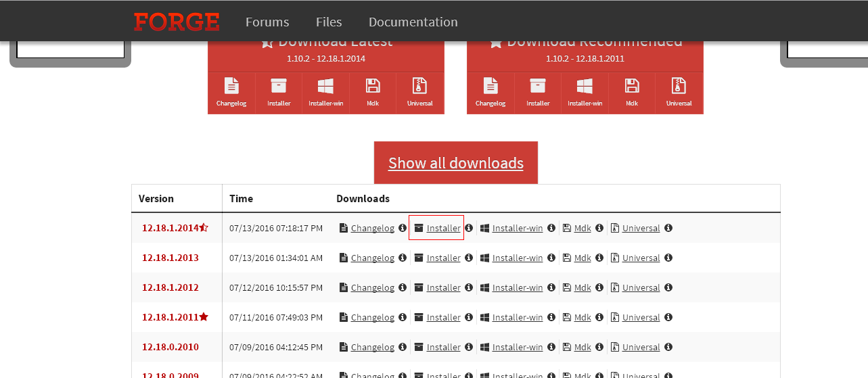Screen dimensions: 868x378
Task: Click Installer-win icon in Download Latest box
Action: coord(325,87)
